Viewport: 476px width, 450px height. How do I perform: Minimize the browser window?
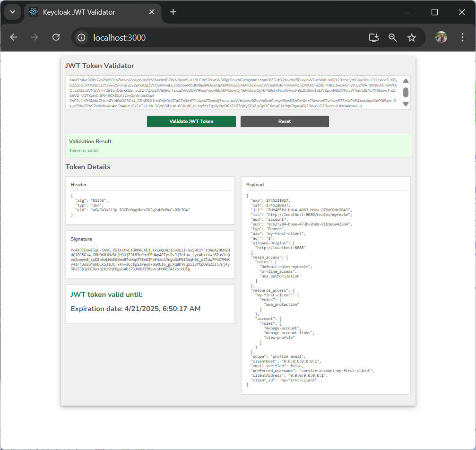408,12
